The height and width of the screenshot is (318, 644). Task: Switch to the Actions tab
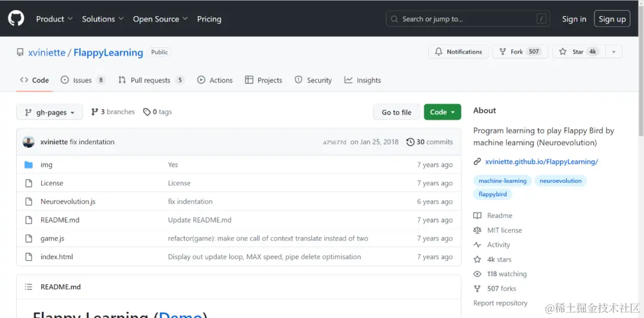pos(215,80)
